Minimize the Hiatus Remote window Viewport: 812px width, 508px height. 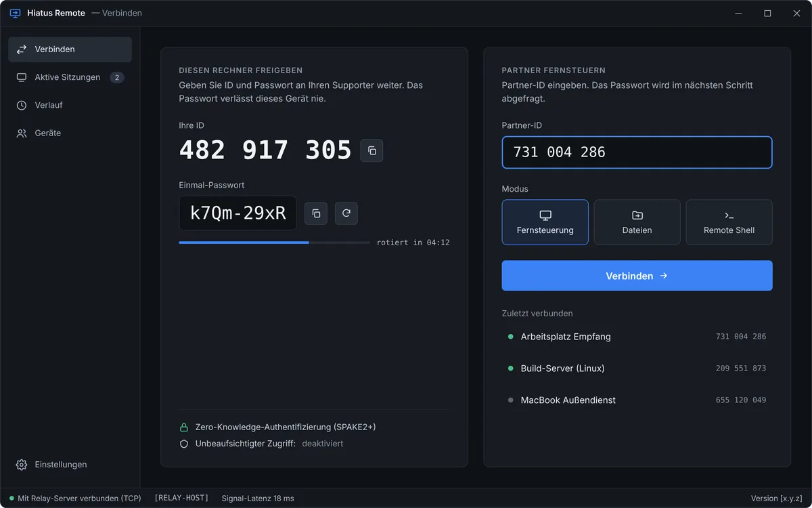click(x=738, y=14)
